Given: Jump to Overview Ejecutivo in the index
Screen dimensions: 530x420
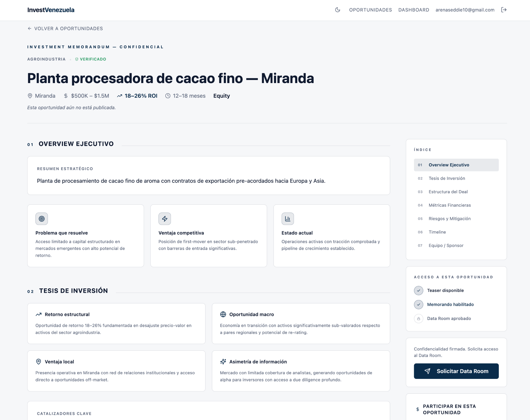Looking at the screenshot, I should pos(456,165).
